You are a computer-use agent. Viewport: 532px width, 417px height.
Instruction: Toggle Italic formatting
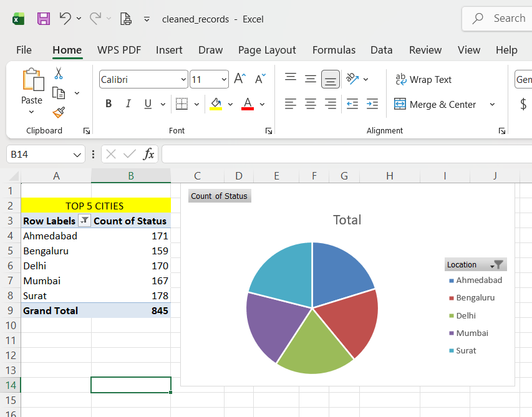(x=128, y=104)
